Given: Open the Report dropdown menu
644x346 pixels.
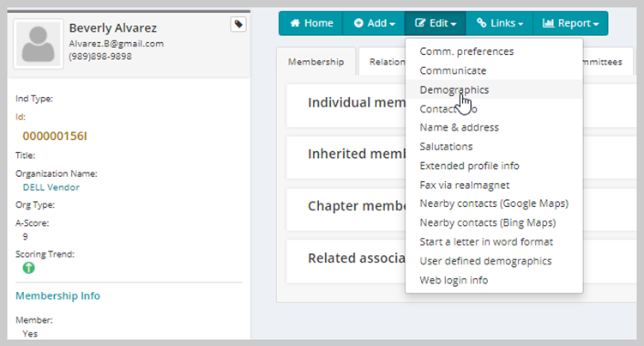Looking at the screenshot, I should tap(570, 23).
